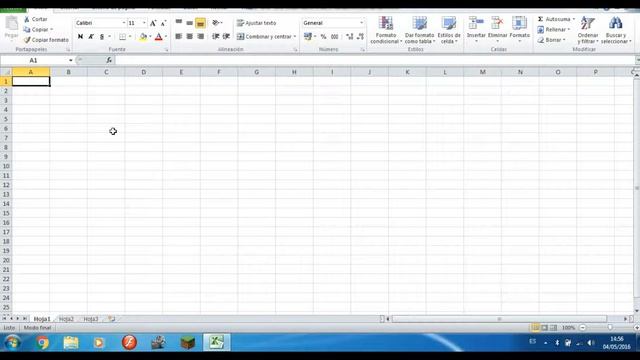The image size is (640, 360).
Task: Click the fx insert function icon
Action: point(109,60)
